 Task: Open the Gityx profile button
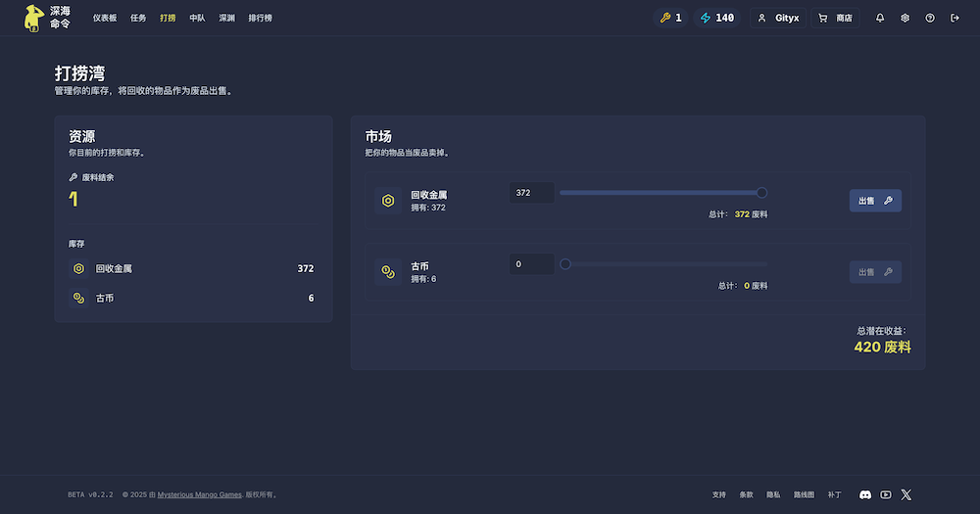[778, 18]
